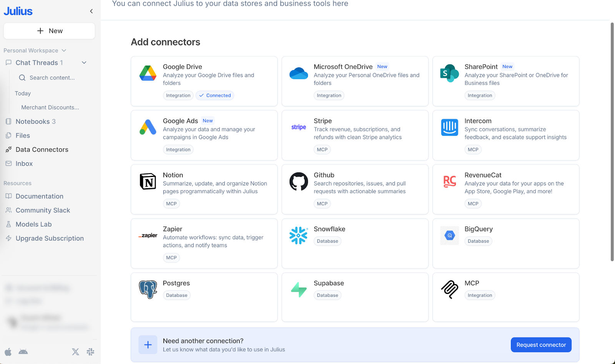Viewport: 615px width, 364px height.
Task: Click the Search content field
Action: coord(52,78)
